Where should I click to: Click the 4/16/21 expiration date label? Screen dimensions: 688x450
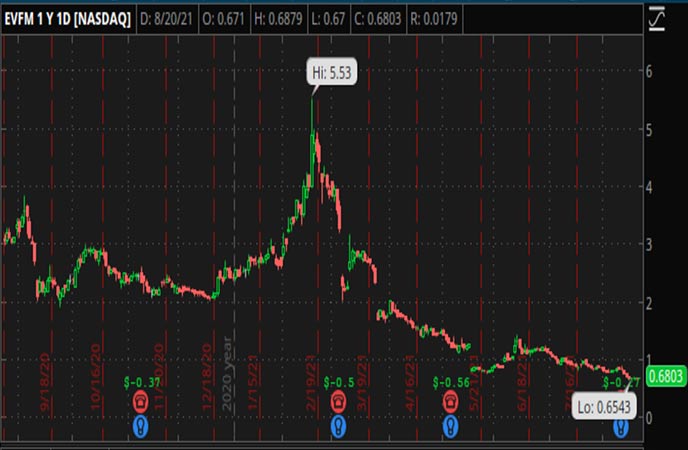410,382
